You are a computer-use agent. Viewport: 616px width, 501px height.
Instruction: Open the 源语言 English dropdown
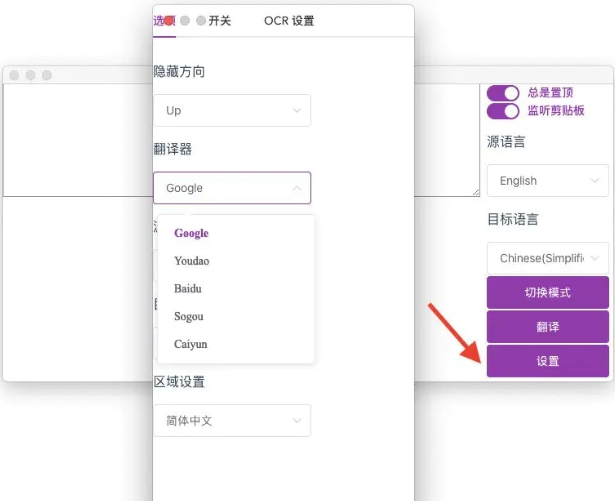pos(548,181)
